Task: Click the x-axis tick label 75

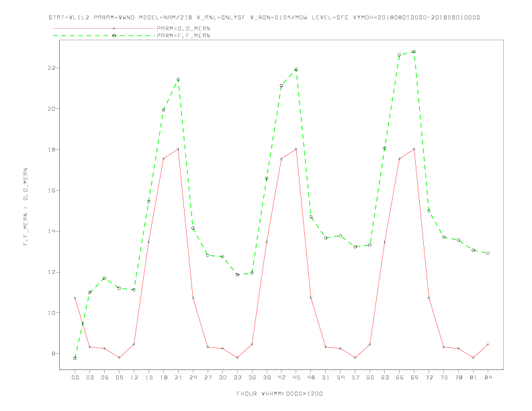Action: 444,377
